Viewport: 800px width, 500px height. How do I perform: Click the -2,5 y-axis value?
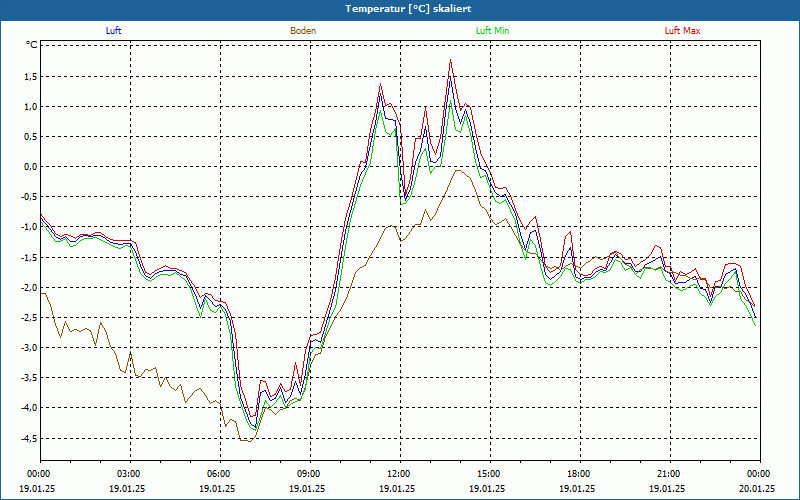point(29,317)
